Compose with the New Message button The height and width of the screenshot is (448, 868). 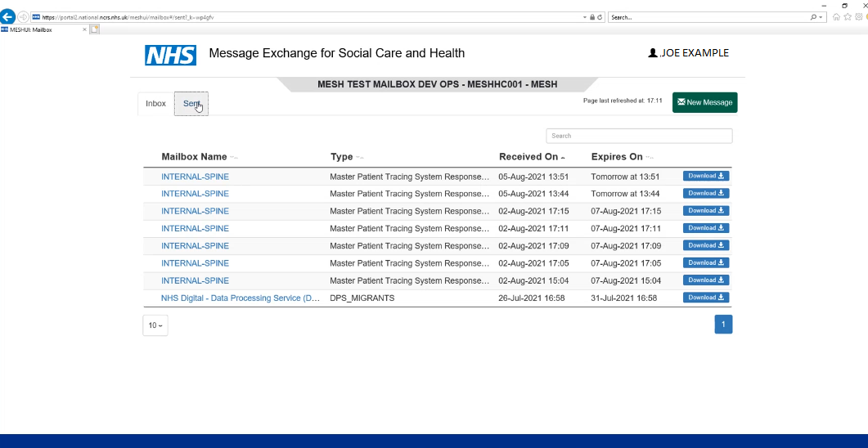click(704, 102)
